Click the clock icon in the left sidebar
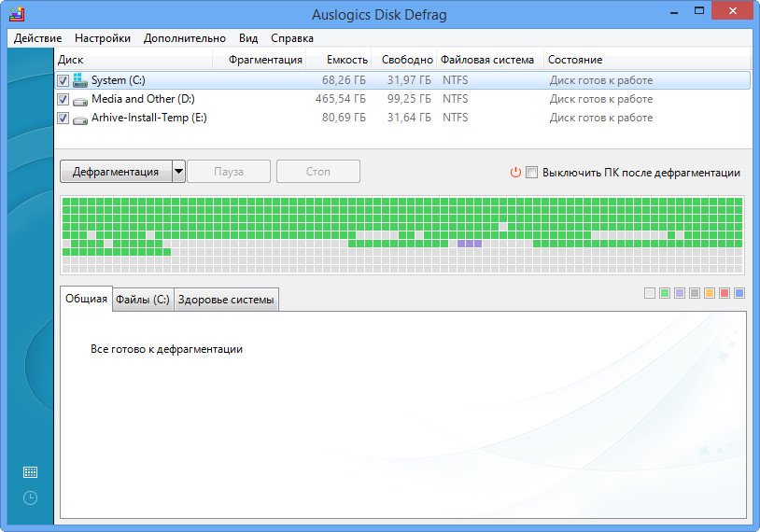Screen dimensions: 760x532 (x=30, y=498)
